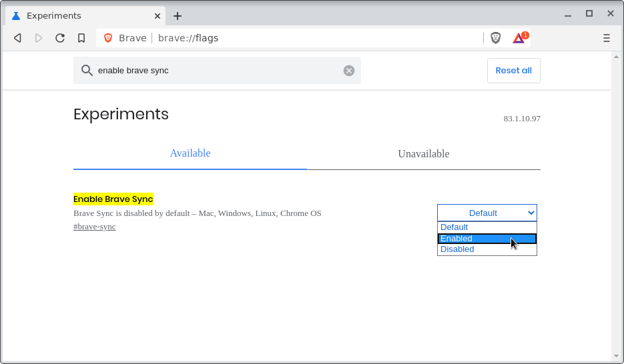Collapse the Brave Sync flag dropdown
This screenshot has width=624, height=364.
[x=487, y=213]
